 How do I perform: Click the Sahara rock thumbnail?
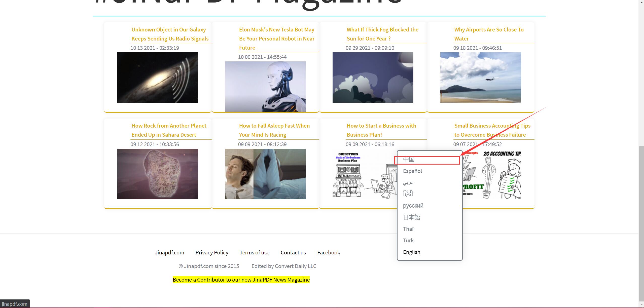pyautogui.click(x=158, y=174)
